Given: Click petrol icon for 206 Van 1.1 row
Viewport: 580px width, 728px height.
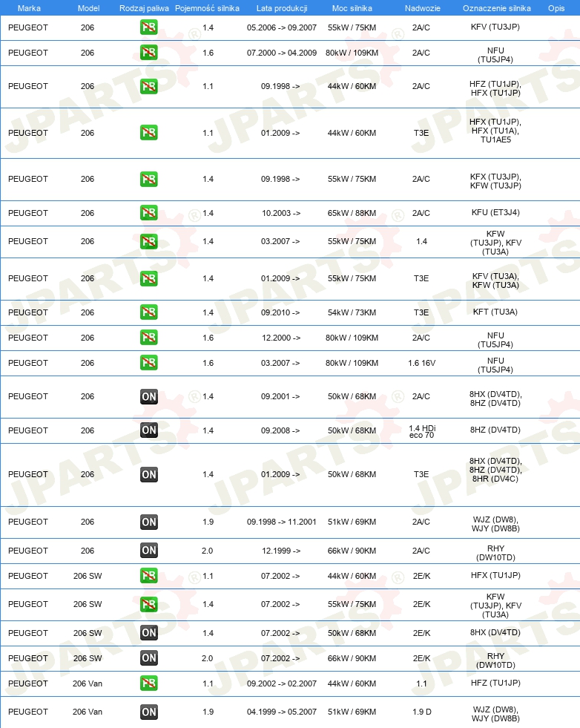Looking at the screenshot, I should [x=149, y=683].
